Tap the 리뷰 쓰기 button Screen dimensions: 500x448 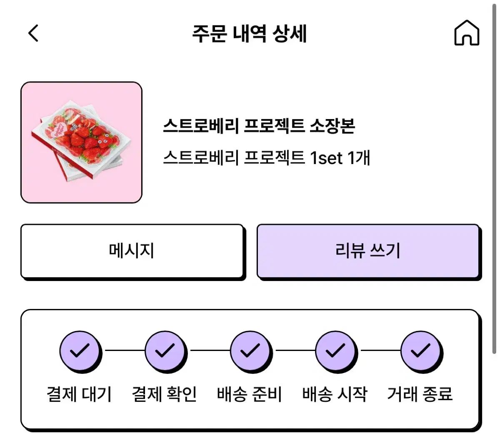coord(368,251)
